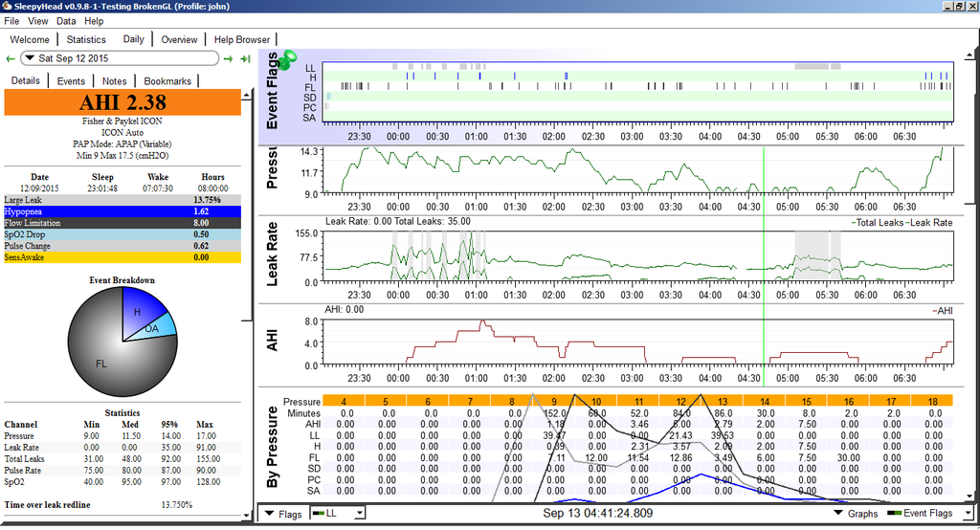Open the Flags dropdown at bottom bar
The height and width of the screenshot is (530, 980).
coord(283,514)
